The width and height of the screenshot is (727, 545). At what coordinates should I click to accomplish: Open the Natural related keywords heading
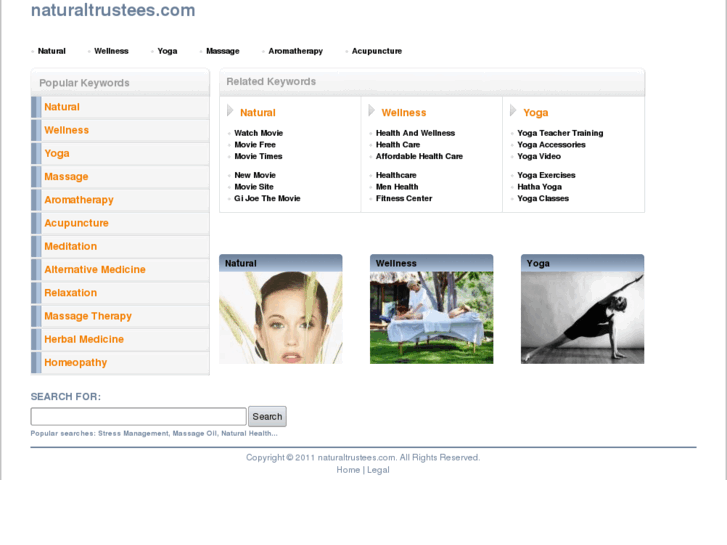[258, 113]
